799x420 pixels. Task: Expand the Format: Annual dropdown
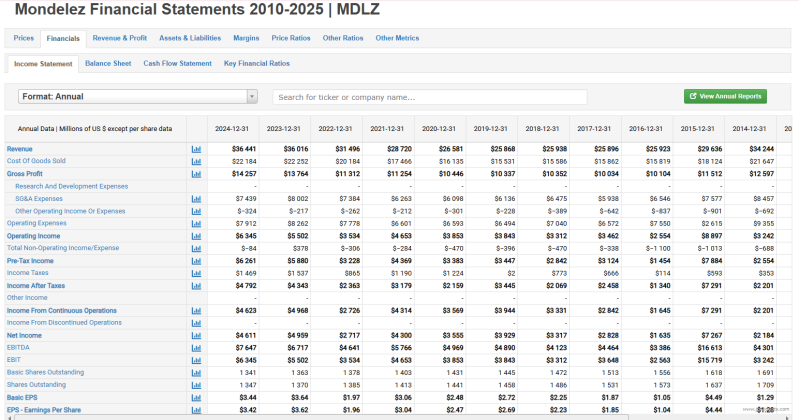click(138, 97)
